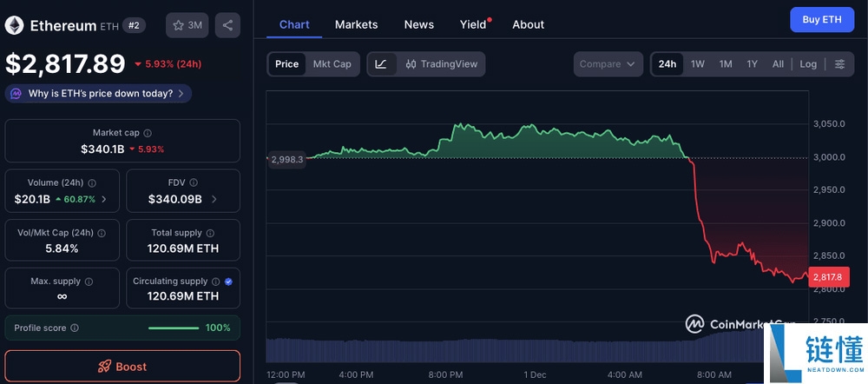Click the $340.1B market cap value
This screenshot has height=384, width=868.
(x=102, y=149)
